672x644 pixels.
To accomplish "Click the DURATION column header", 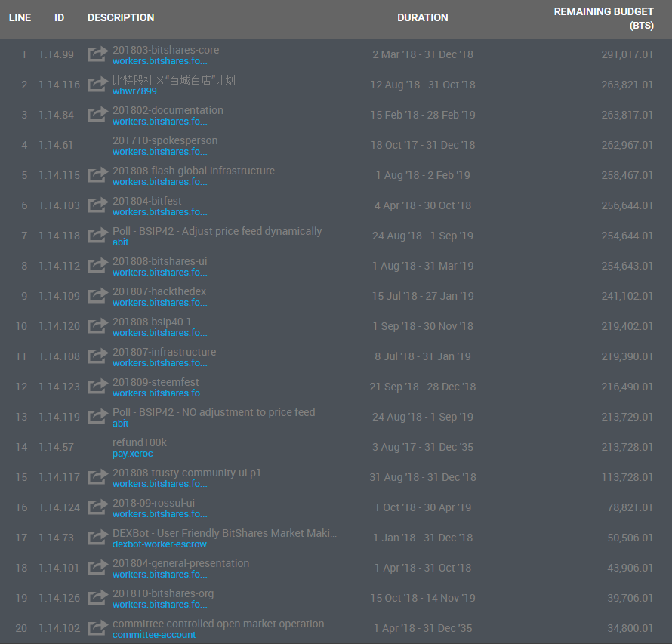I will [x=423, y=17].
